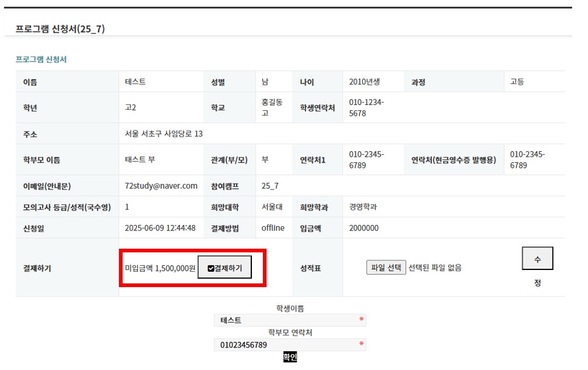
Task: Click the black 확인 confirm button
Action: 290,357
